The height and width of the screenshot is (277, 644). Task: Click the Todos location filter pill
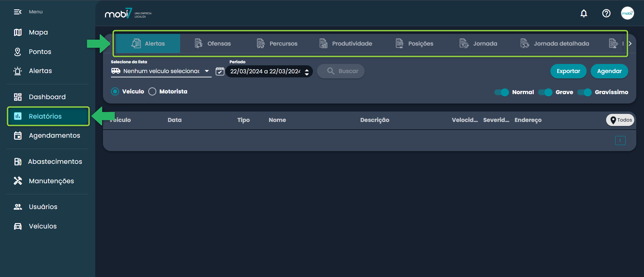click(x=620, y=120)
